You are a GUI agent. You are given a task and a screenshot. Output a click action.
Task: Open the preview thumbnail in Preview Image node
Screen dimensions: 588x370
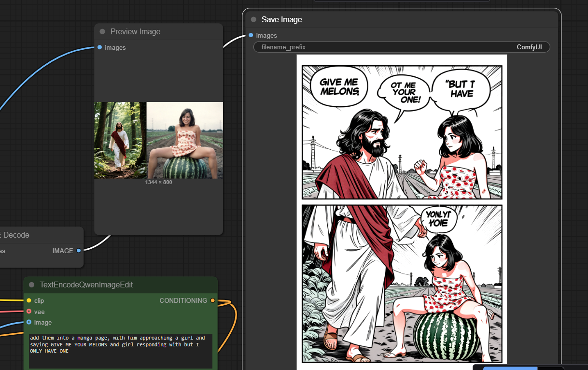(158, 140)
